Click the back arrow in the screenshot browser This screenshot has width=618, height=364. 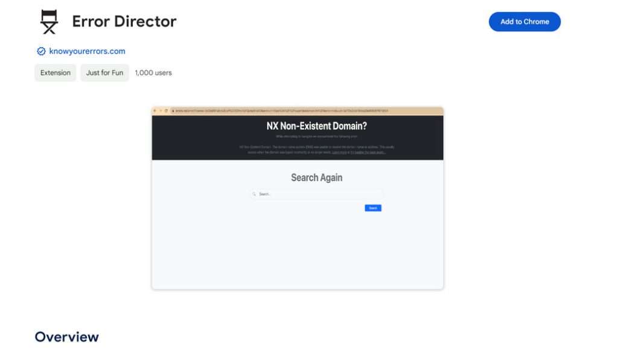coord(155,110)
